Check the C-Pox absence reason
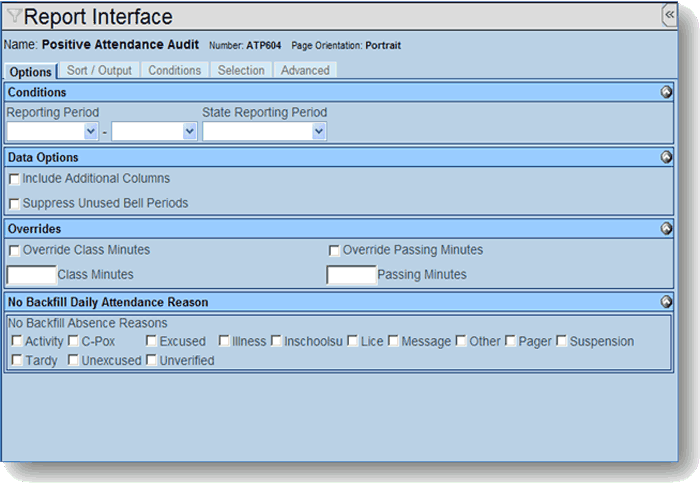700x489 pixels. [x=73, y=341]
